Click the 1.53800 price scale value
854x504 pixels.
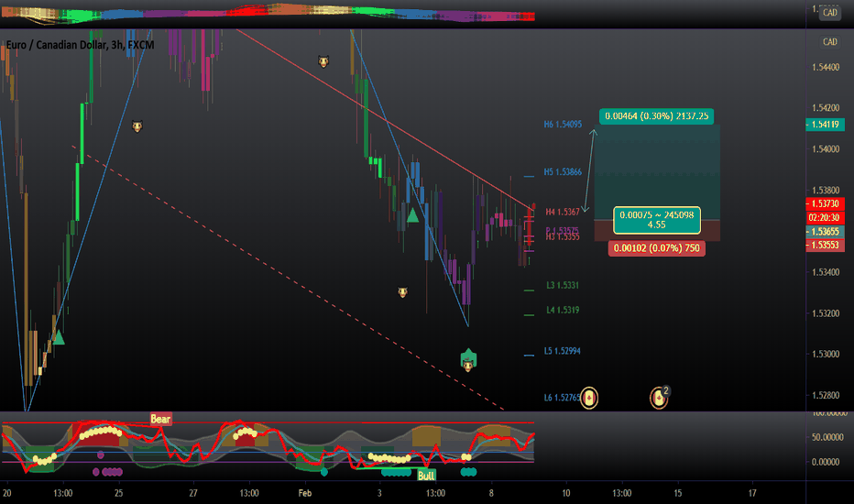(x=826, y=191)
